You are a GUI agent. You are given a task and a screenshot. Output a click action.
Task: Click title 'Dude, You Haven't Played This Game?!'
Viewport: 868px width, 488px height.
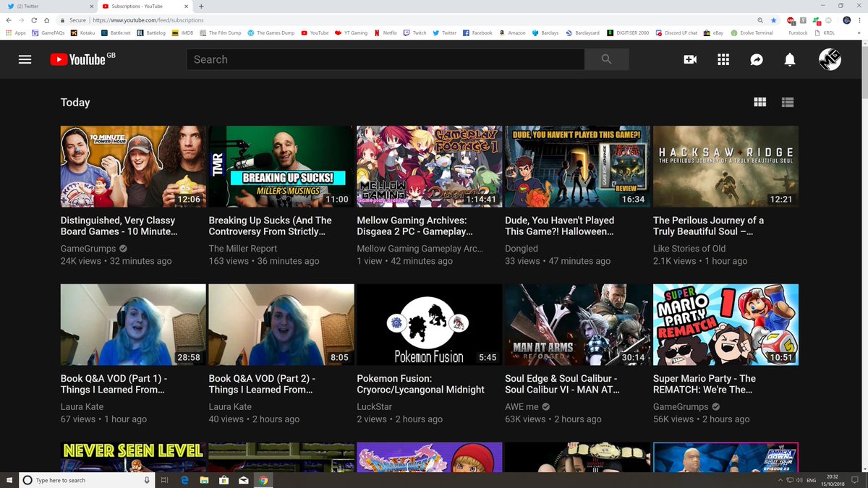[560, 226]
